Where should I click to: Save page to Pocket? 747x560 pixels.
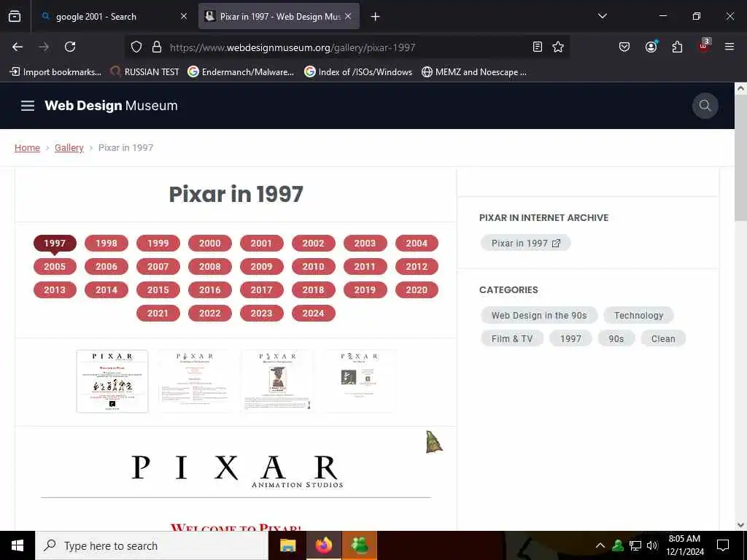pos(624,47)
